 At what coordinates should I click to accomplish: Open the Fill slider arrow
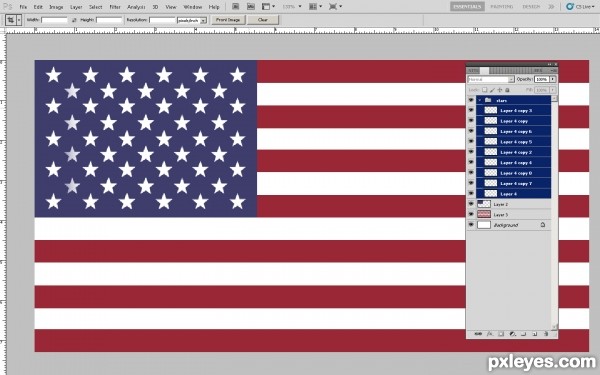tap(553, 90)
